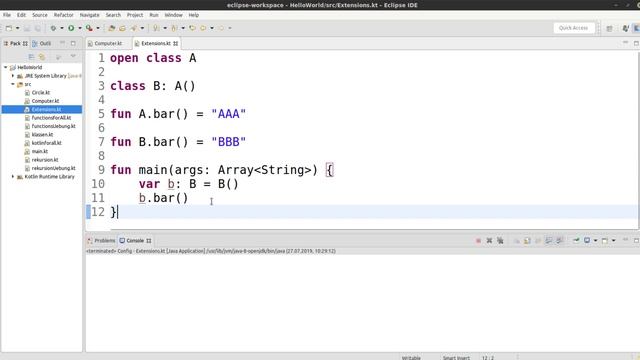This screenshot has height=360, width=640.
Task: Open the Window menu
Action: point(173,15)
